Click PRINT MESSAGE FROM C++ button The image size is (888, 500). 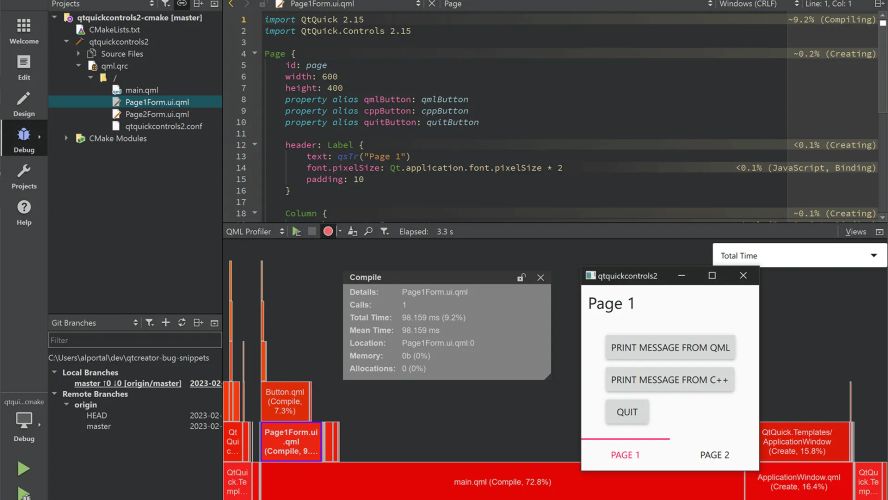[x=669, y=380]
